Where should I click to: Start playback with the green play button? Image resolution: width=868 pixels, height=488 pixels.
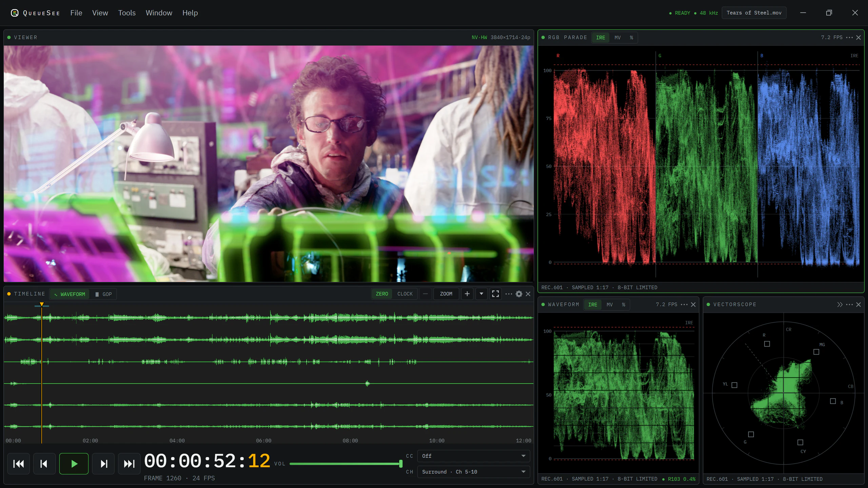point(74,464)
